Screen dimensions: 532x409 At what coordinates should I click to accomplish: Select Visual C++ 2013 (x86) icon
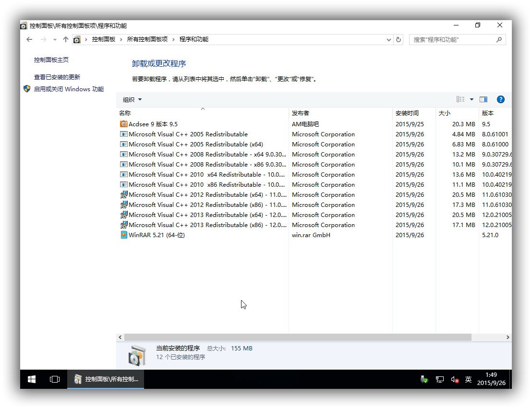124,225
